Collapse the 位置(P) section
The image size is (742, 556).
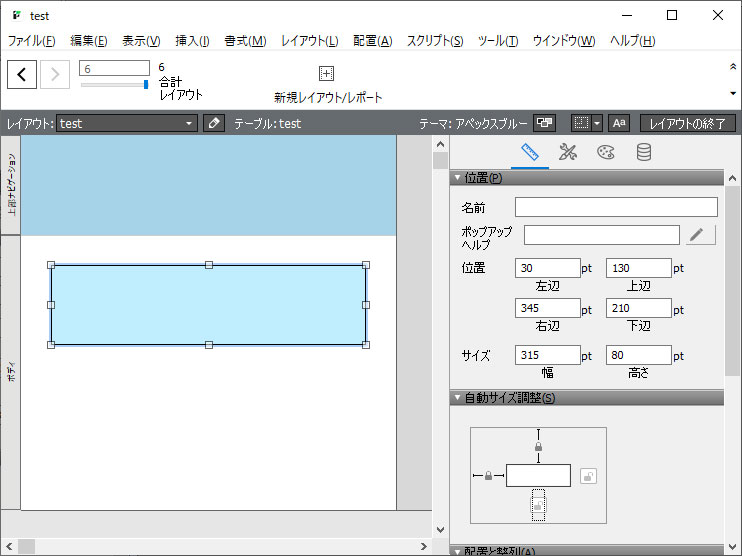tap(457, 178)
